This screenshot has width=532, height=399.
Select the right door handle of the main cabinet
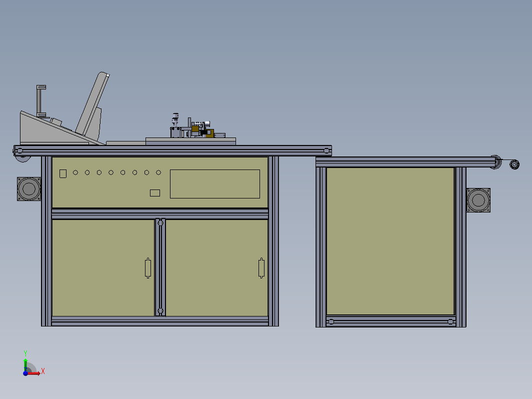(261, 268)
